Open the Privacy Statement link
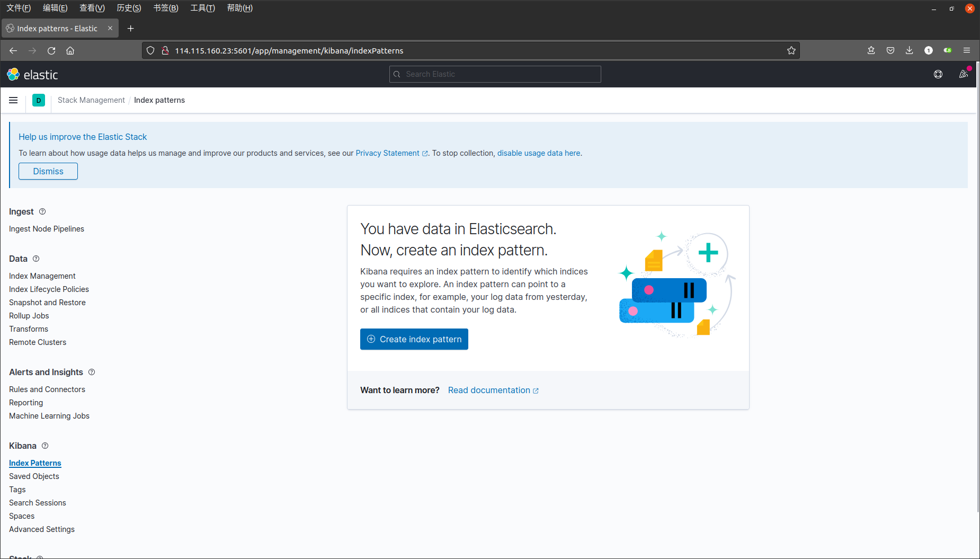 [391, 153]
